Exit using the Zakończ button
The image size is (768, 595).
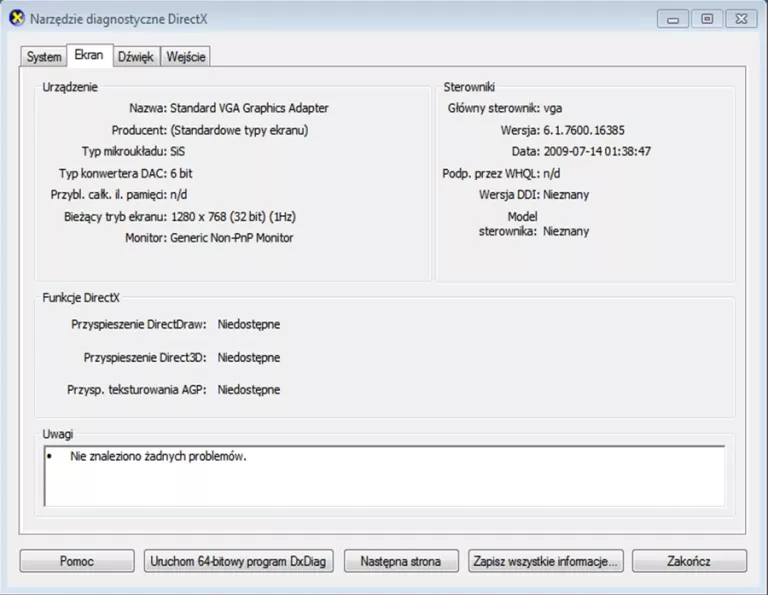pyautogui.click(x=688, y=562)
